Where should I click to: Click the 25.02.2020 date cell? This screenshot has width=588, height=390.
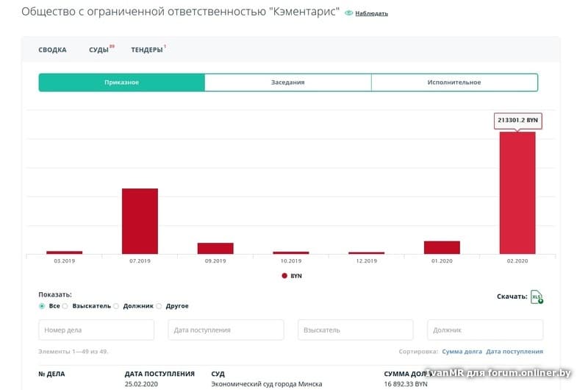coord(141,384)
